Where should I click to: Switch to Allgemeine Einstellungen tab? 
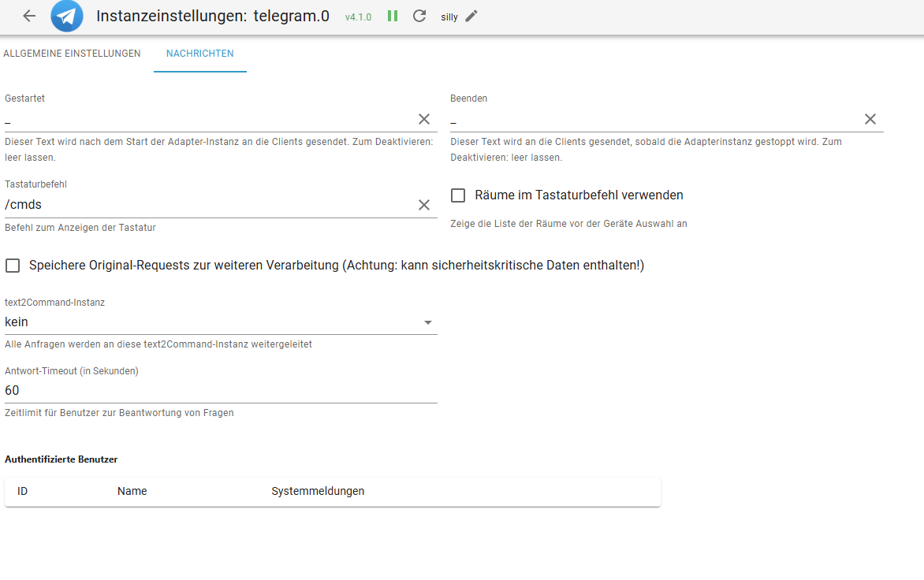pos(72,54)
